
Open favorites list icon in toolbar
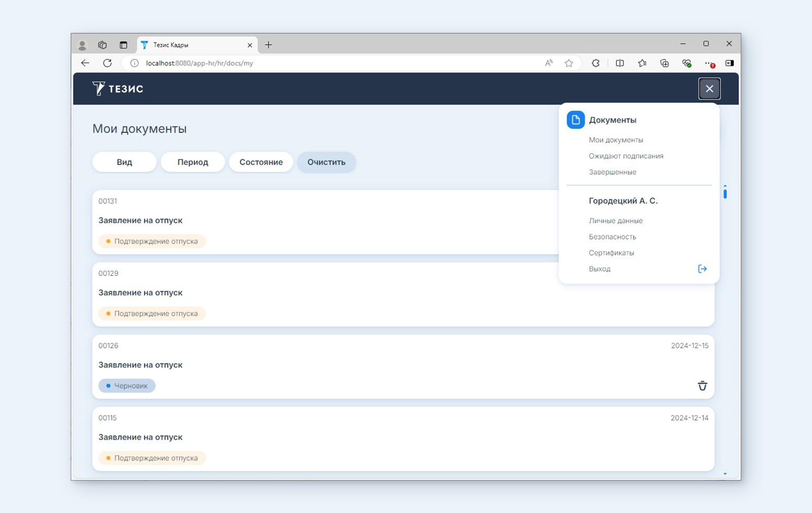tap(642, 63)
